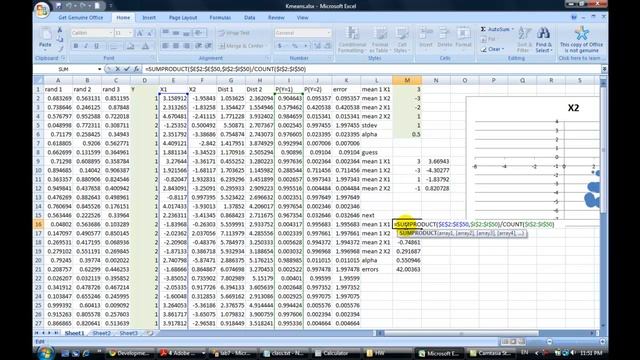This screenshot has width=640, height=360.
Task: Toggle Align Text Right
Action: (187, 46)
